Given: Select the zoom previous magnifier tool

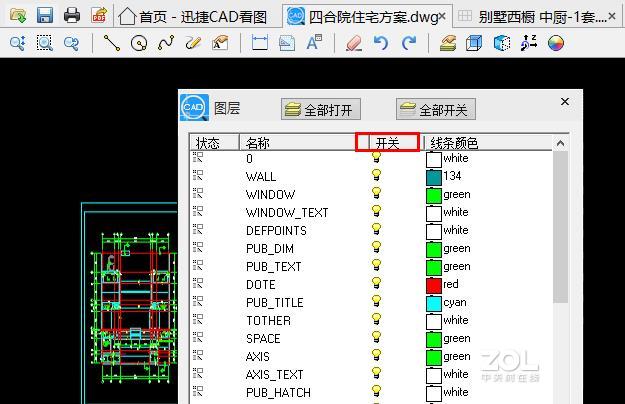Looking at the screenshot, I should tap(71, 43).
